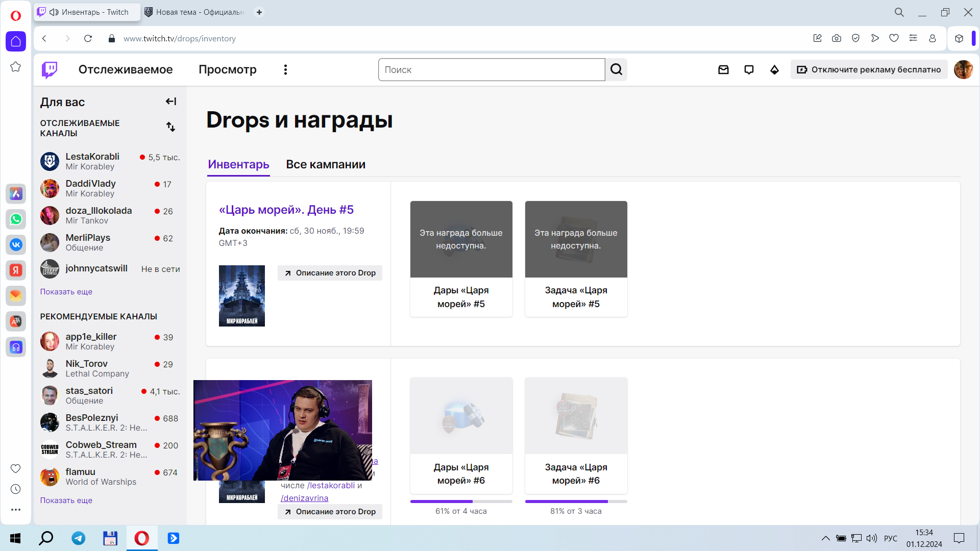This screenshot has width=980, height=551.
Task: Sort followed channels with the arrows icon
Action: [x=171, y=127]
